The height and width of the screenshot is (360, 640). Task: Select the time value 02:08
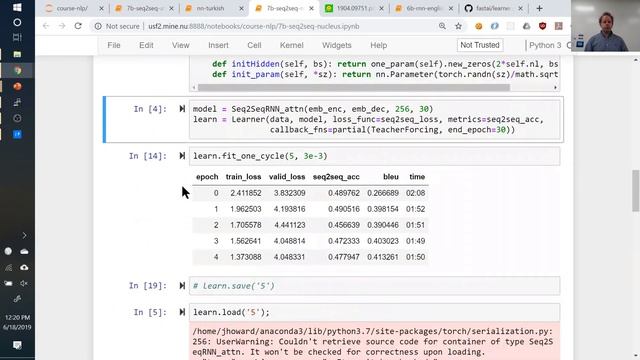coord(416,193)
